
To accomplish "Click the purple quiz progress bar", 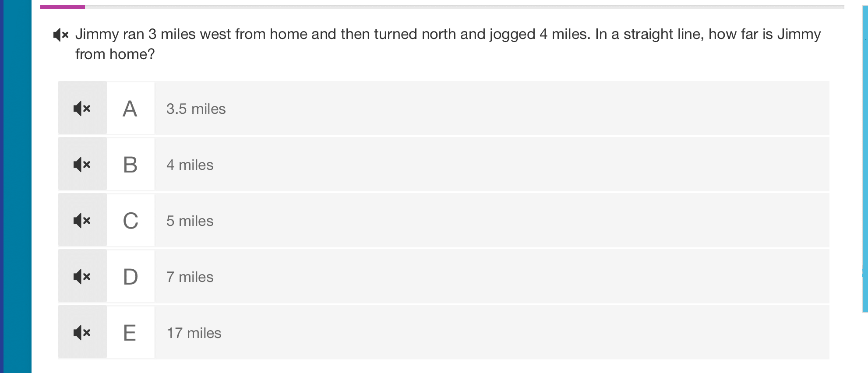I will (63, 7).
